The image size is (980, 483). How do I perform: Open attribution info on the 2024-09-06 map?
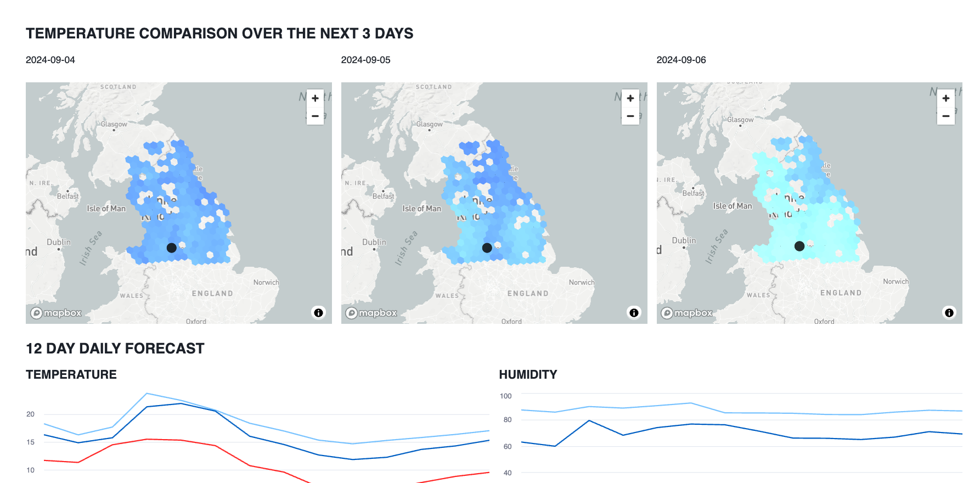click(x=949, y=313)
